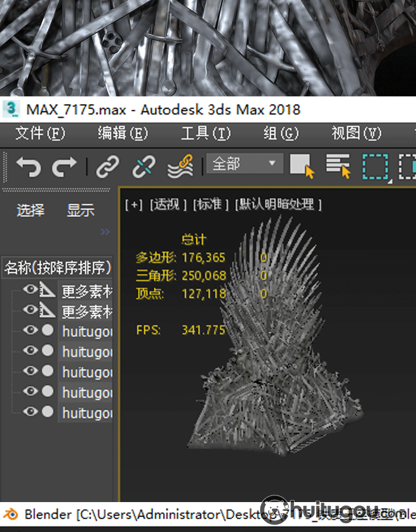
Task: Click the Undo arrow in the toolbar
Action: [x=28, y=166]
